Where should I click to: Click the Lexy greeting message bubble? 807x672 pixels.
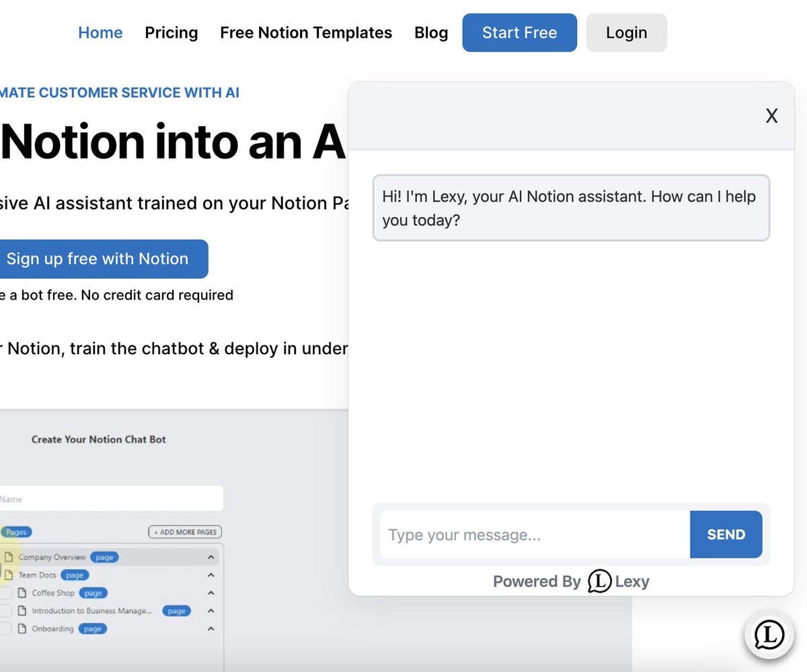(571, 208)
